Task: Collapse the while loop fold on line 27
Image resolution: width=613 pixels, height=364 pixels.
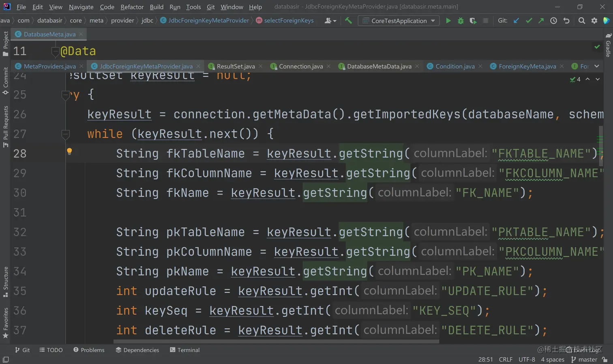Action: [66, 134]
